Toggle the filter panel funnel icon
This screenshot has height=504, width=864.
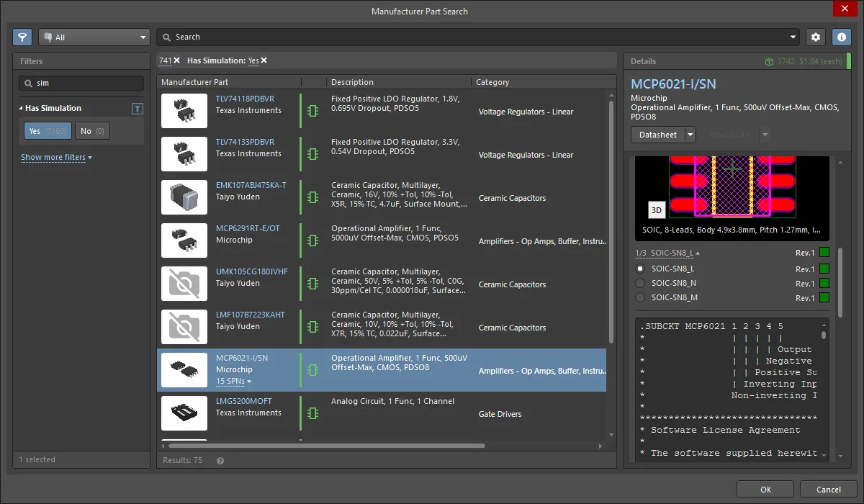point(22,37)
